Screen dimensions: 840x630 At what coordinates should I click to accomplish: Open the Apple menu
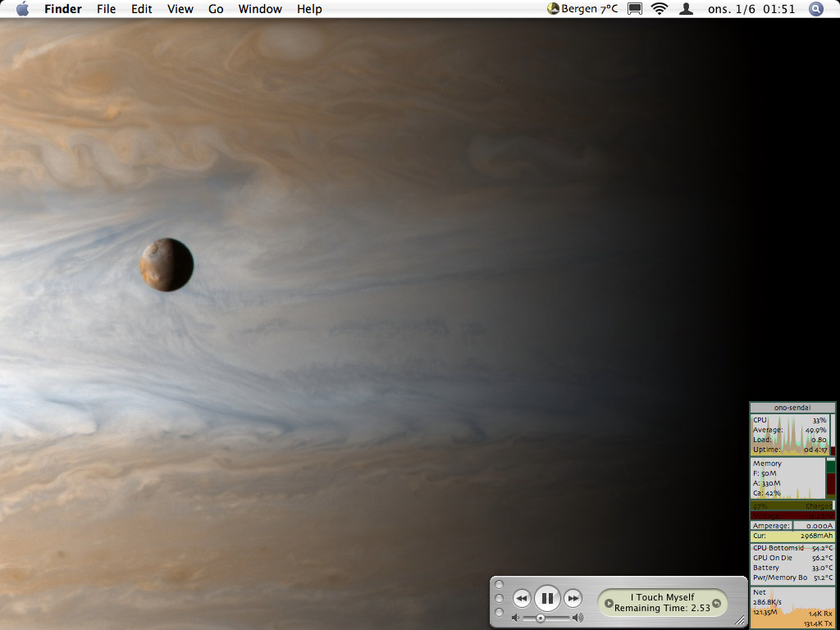[x=22, y=8]
